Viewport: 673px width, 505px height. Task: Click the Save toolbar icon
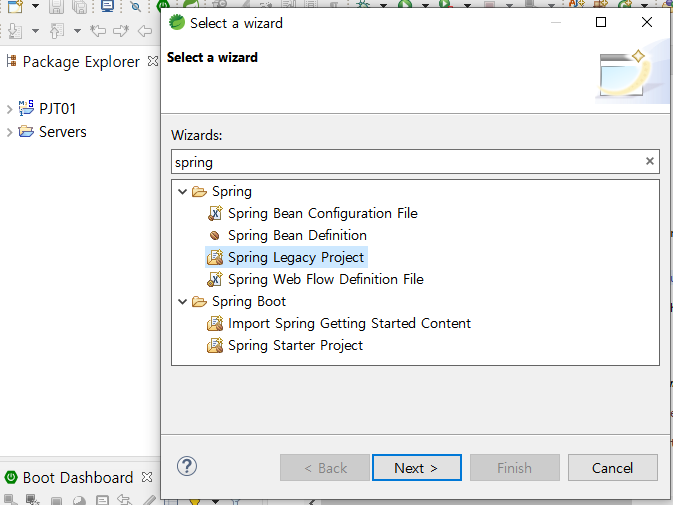tap(56, 6)
